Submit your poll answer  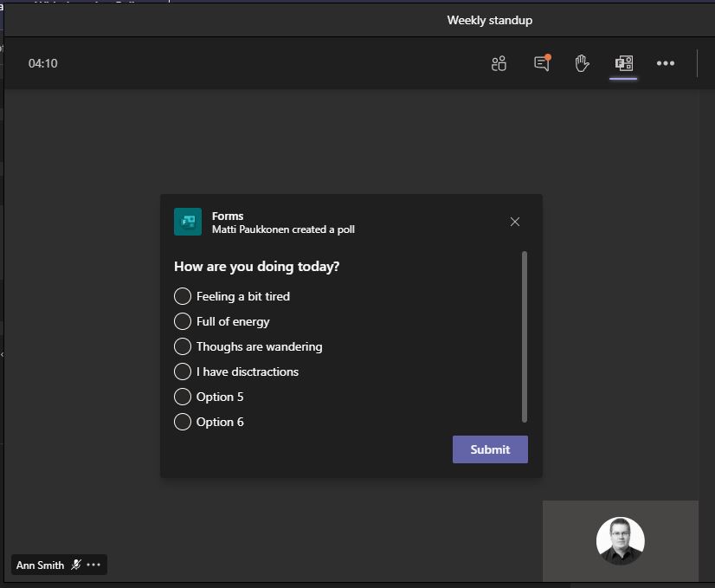coord(490,449)
